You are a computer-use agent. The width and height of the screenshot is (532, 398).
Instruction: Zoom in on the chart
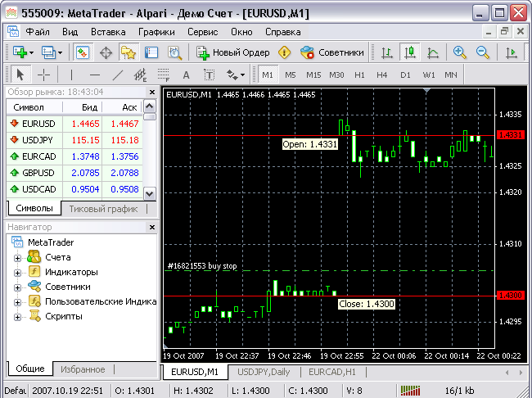click(x=460, y=52)
